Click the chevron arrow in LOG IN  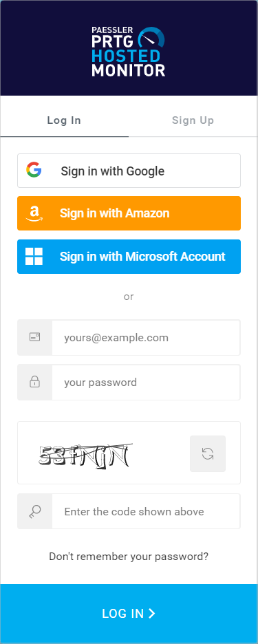151,613
